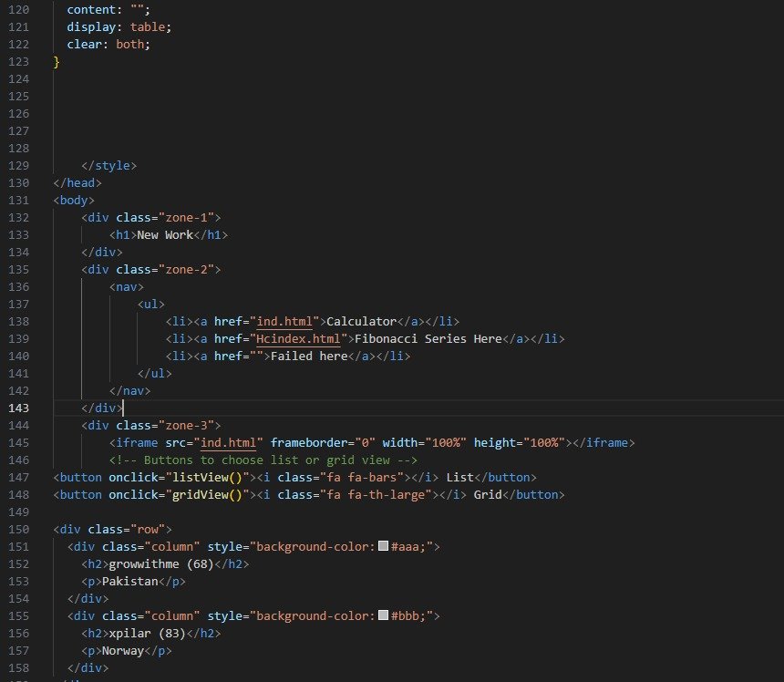
Task: Click the closing </iframe> tag
Action: [603, 443]
